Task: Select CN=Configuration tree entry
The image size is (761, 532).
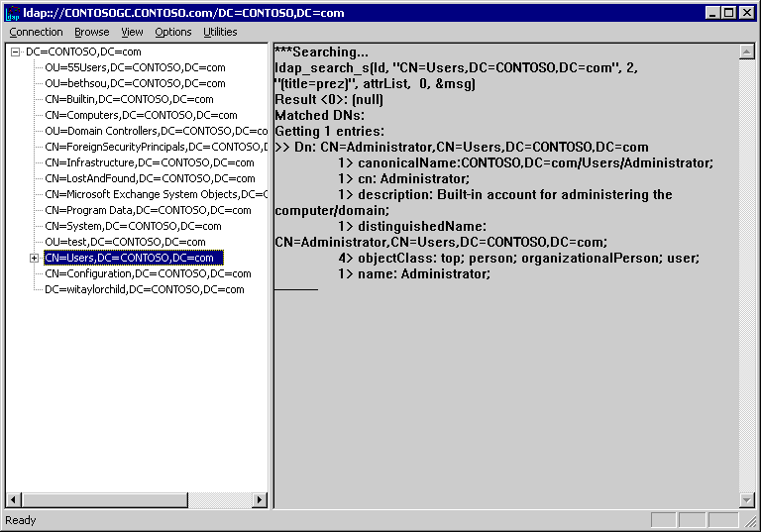Action: (x=147, y=273)
